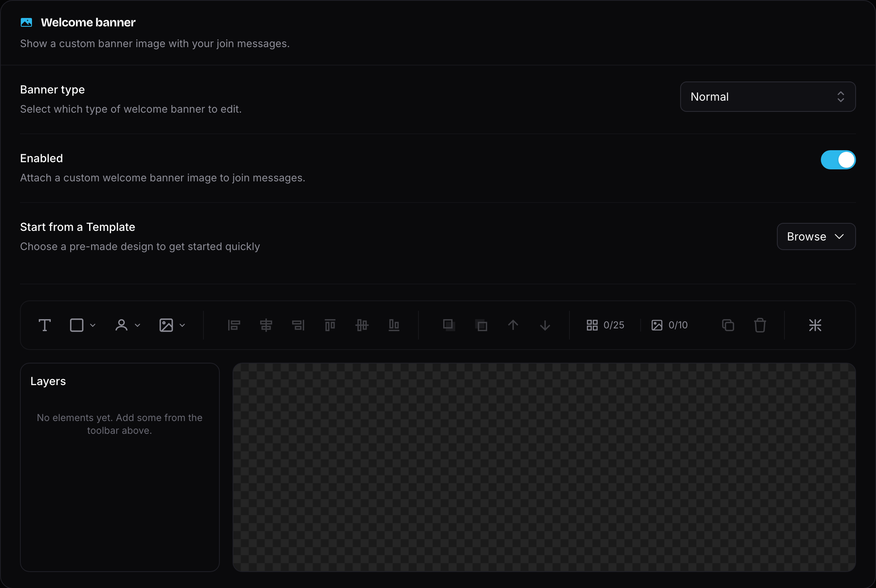876x588 pixels.
Task: Align elements to vertical middle
Action: tap(362, 325)
